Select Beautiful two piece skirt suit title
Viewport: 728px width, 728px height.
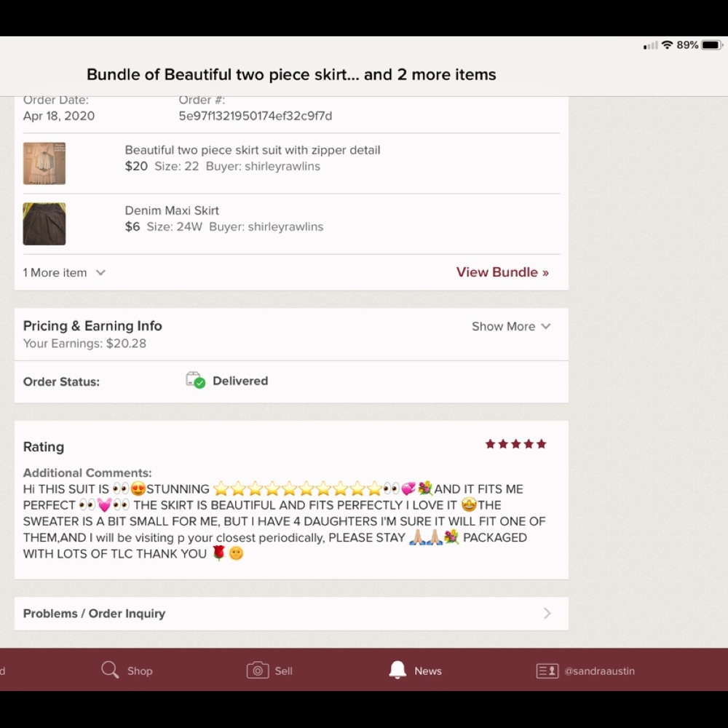253,150
